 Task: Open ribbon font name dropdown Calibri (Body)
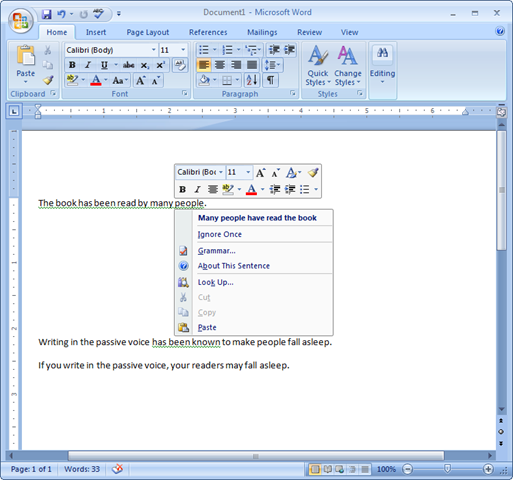153,50
